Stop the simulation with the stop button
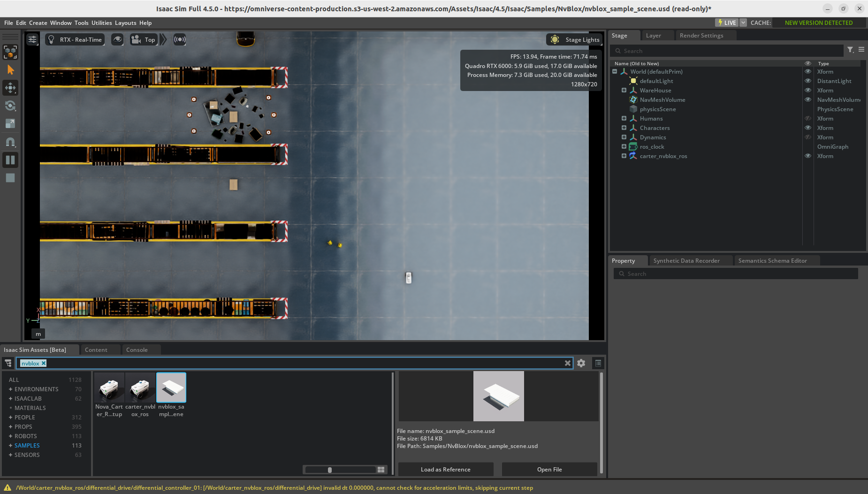 10,178
